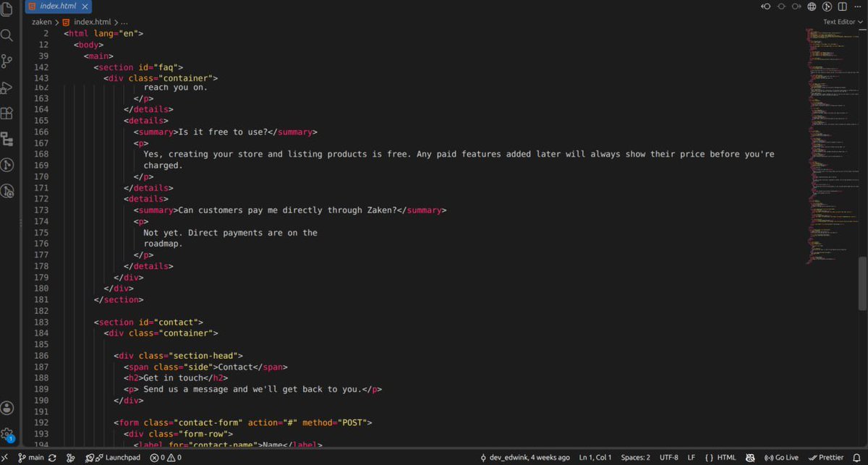Click the globe icon in editor toolbar

click(812, 7)
